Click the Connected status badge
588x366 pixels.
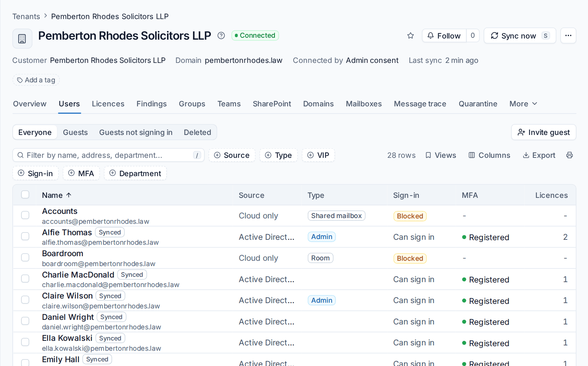coord(255,35)
